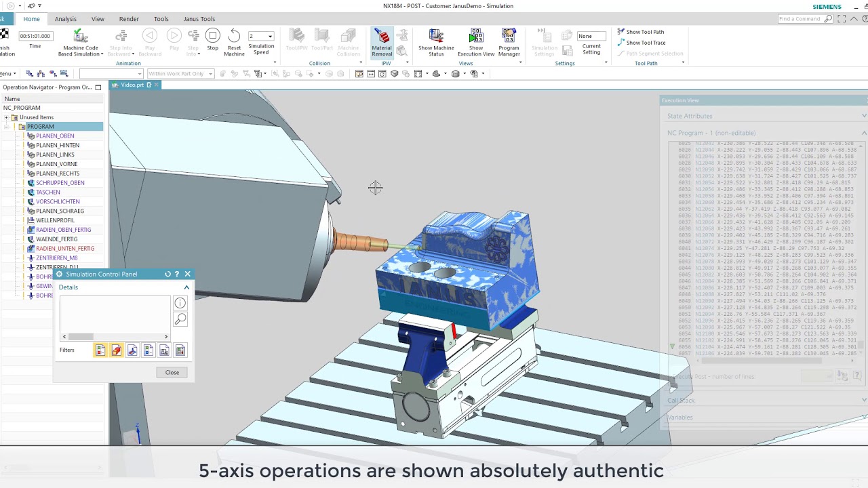The image size is (868, 488).
Task: Toggle Show Tool Trace option
Action: pyautogui.click(x=642, y=43)
